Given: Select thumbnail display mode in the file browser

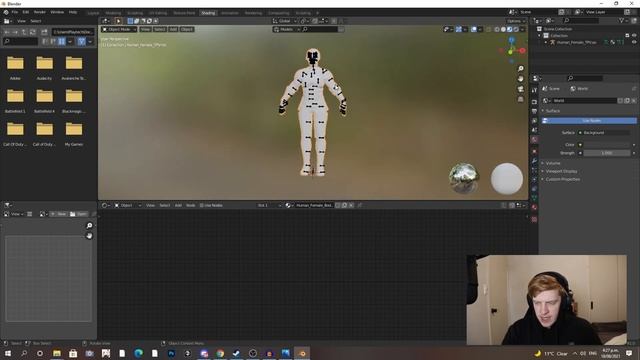Looking at the screenshot, I should [x=62, y=41].
